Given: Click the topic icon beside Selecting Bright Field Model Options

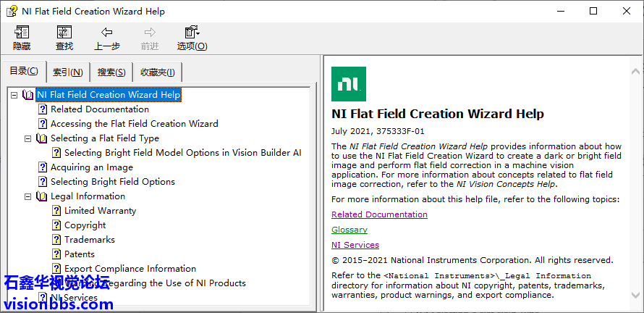Looking at the screenshot, I should pyautogui.click(x=56, y=153).
